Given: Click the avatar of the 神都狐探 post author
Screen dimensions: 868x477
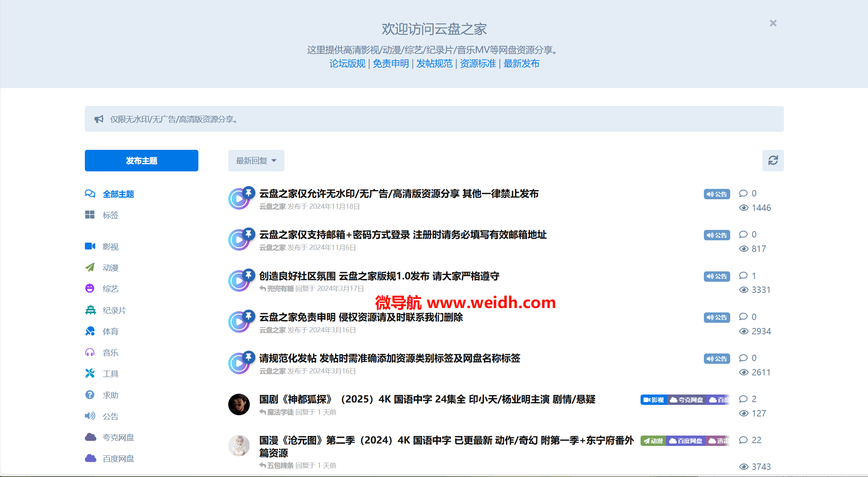Looking at the screenshot, I should pos(239,404).
